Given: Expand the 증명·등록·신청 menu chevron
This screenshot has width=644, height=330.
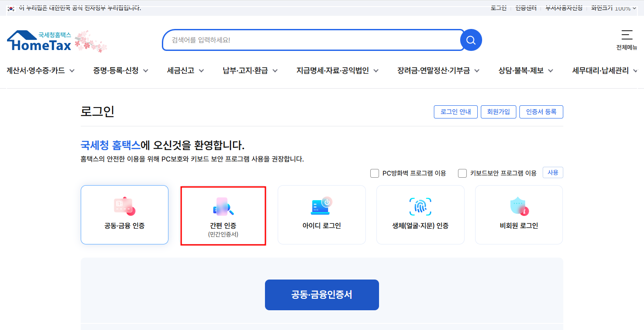Looking at the screenshot, I should pos(146,71).
